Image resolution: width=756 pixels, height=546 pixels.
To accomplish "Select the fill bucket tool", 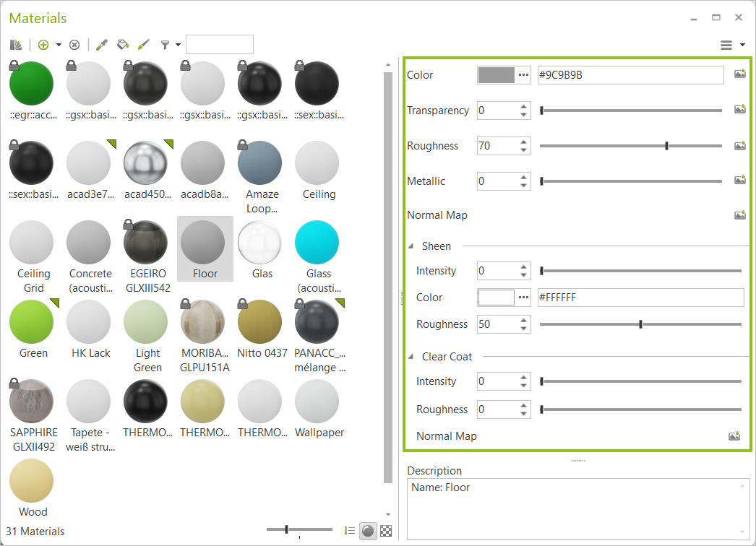I will [123, 44].
